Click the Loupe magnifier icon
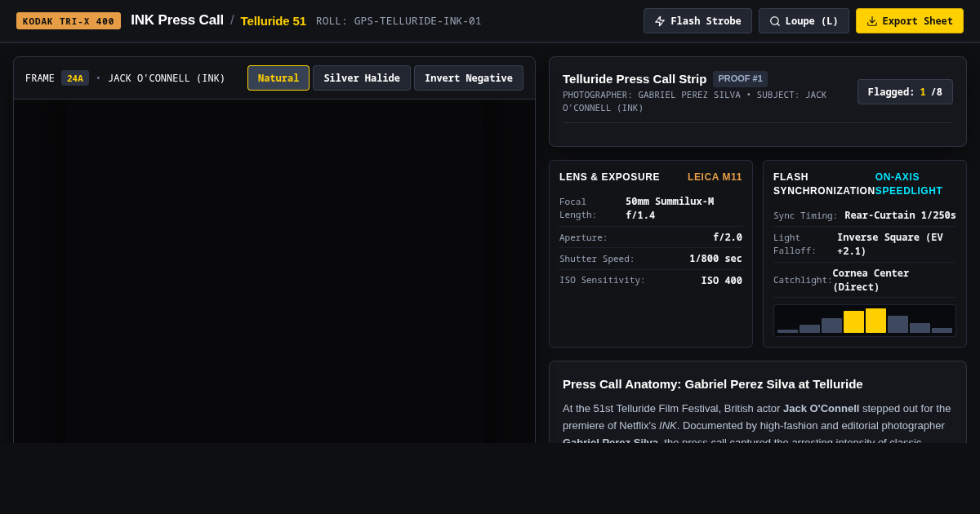The width and height of the screenshot is (980, 514). click(x=775, y=21)
